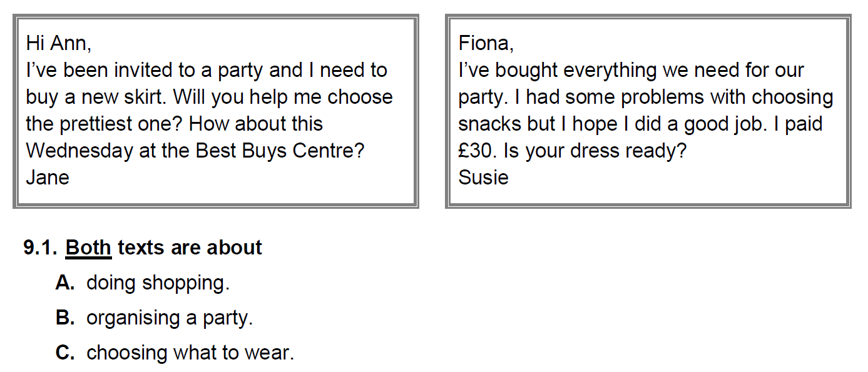Click the underlined word Both
The height and width of the screenshot is (372, 868).
click(x=88, y=248)
